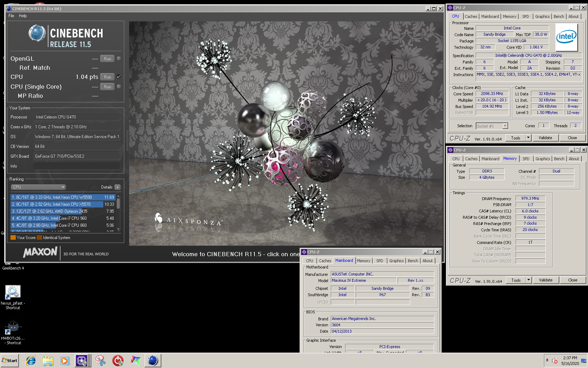The height and width of the screenshot is (368, 588).
Task: Click the Details label in Ranking
Action: pos(107,187)
